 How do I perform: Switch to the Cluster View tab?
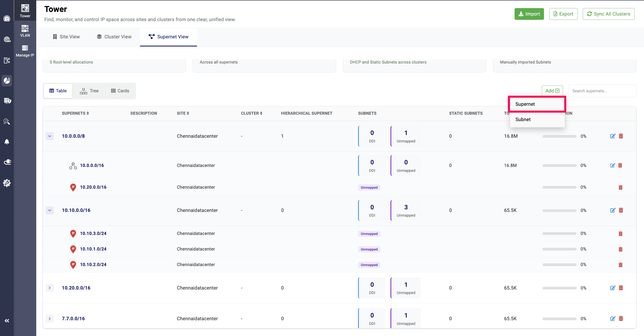(114, 37)
